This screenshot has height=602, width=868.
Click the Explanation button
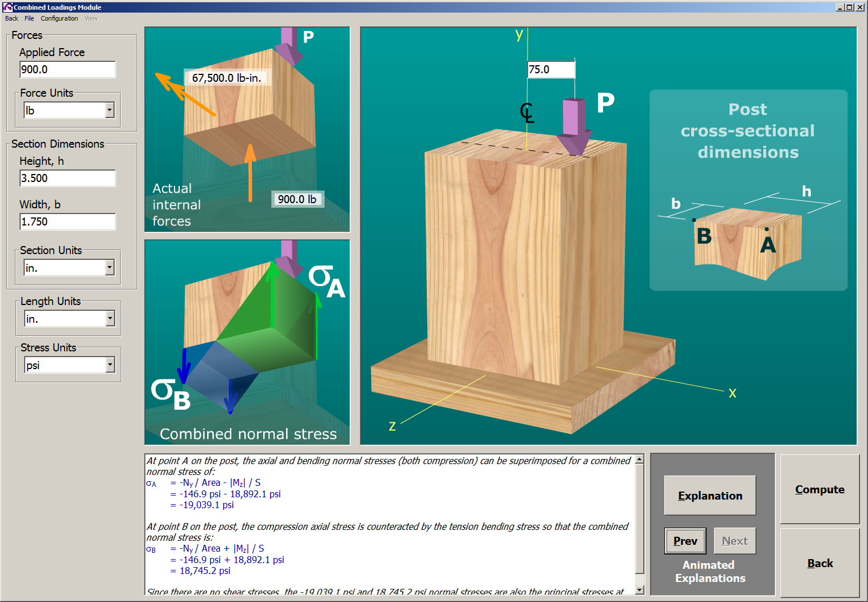(710, 496)
